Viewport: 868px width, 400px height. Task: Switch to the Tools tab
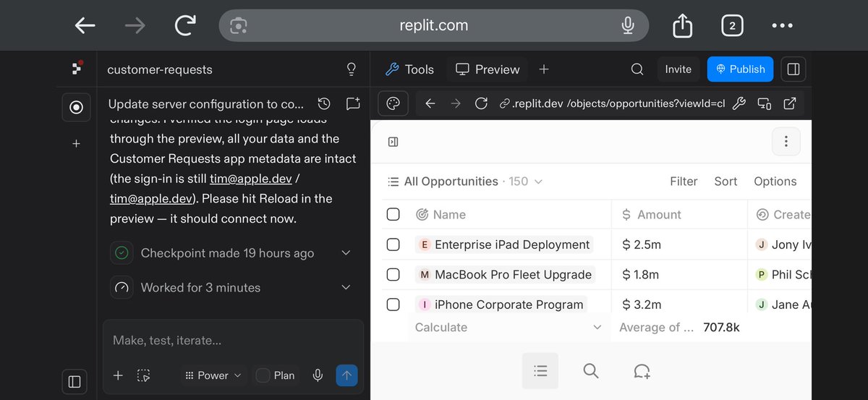click(x=409, y=69)
